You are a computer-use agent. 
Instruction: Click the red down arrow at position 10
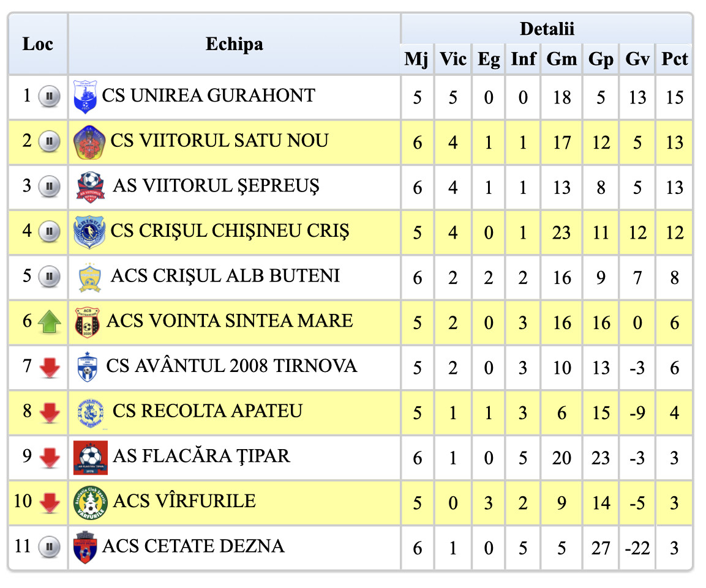[50, 503]
